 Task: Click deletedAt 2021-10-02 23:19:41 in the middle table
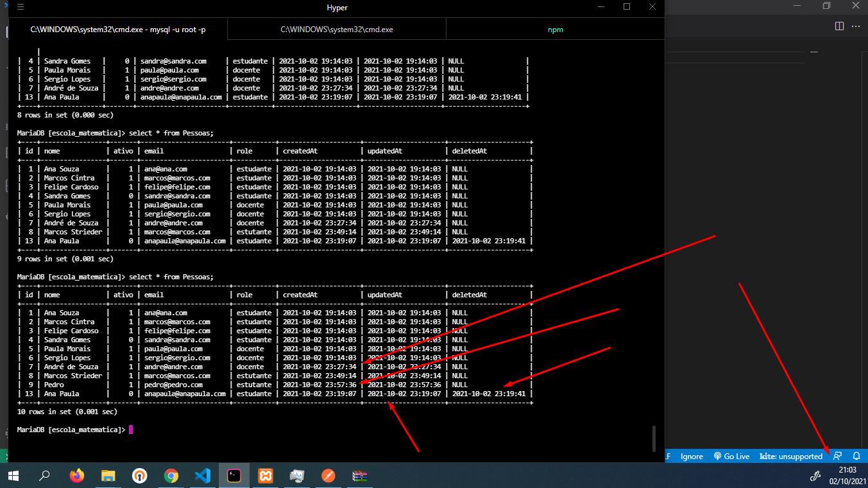pyautogui.click(x=489, y=241)
